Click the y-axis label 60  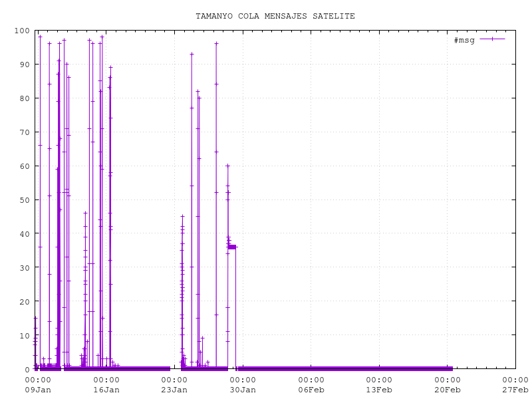coord(25,166)
